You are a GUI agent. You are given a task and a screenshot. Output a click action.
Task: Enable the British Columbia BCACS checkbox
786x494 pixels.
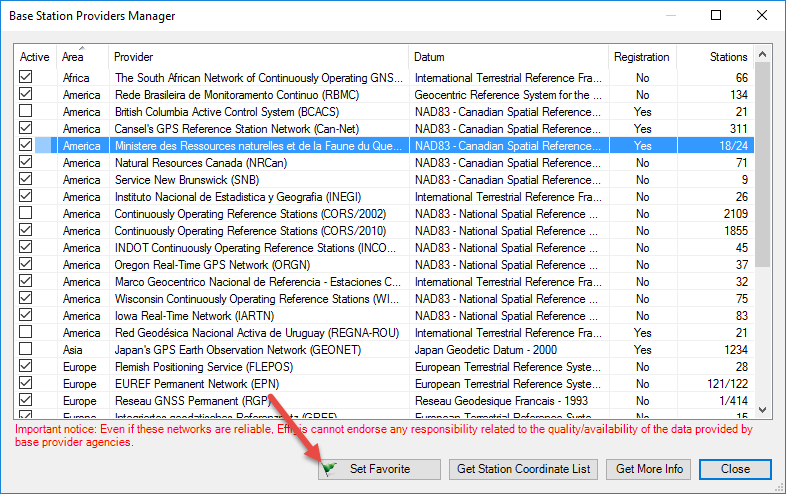[26, 111]
